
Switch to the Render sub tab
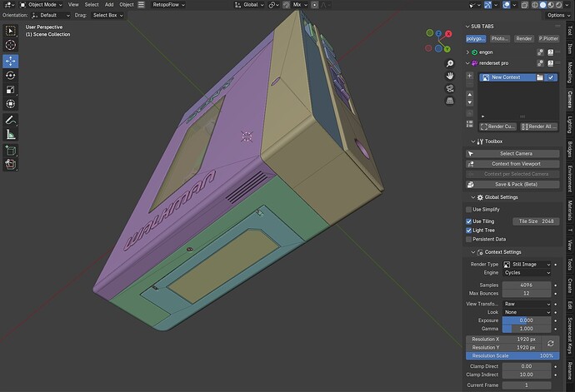point(523,38)
